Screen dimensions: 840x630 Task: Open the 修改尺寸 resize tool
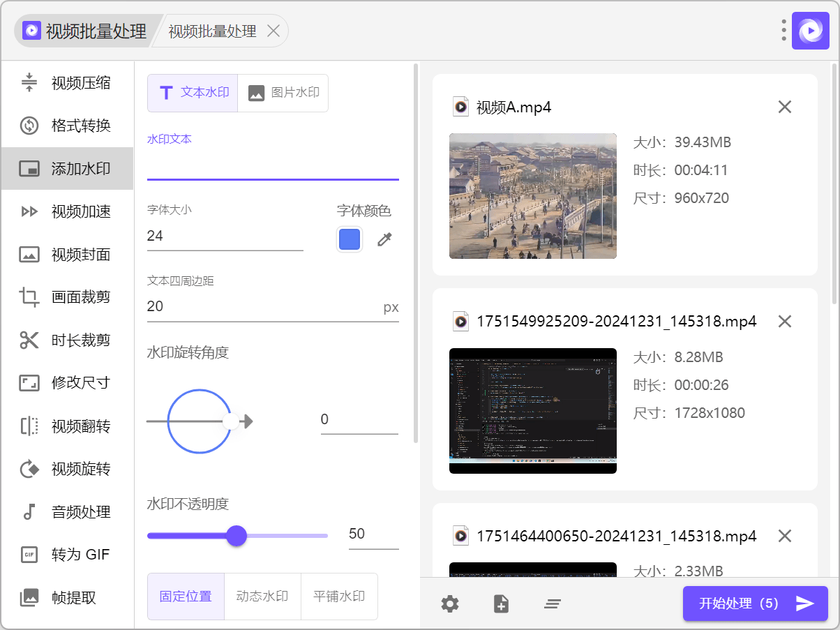67,383
